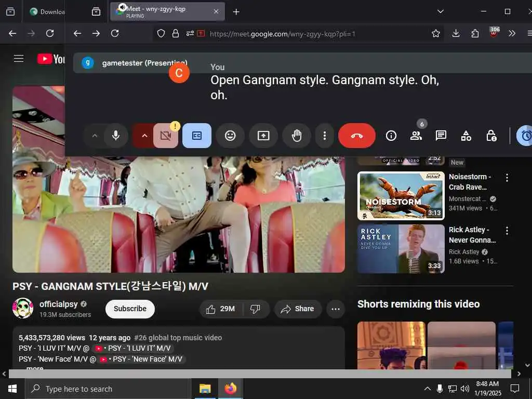
Task: Turn on the camera in Meet
Action: (x=166, y=136)
